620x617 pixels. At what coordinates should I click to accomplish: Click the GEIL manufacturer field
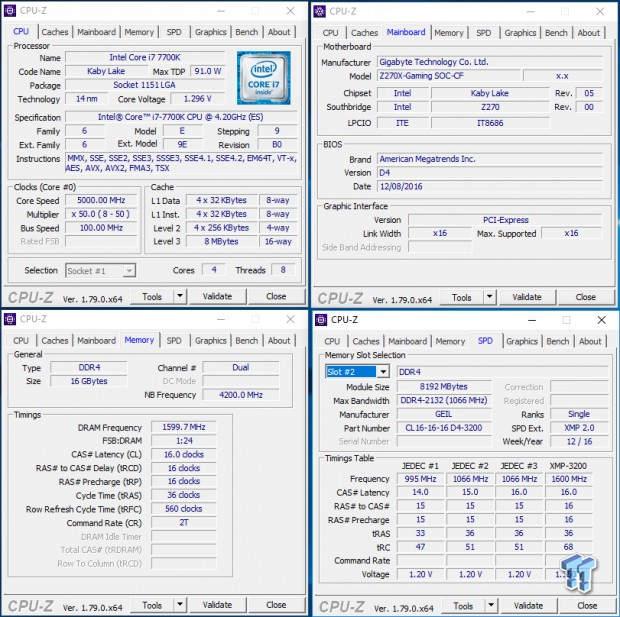coord(444,414)
